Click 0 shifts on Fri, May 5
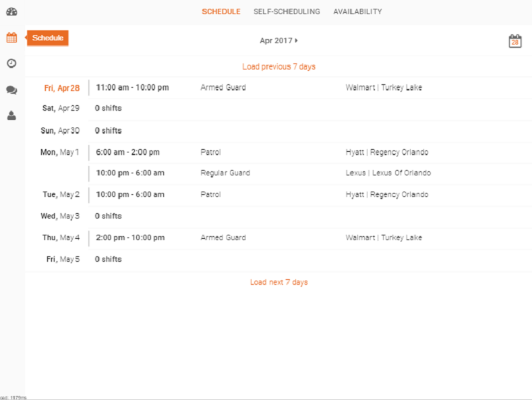The height and width of the screenshot is (400, 532). [x=109, y=259]
